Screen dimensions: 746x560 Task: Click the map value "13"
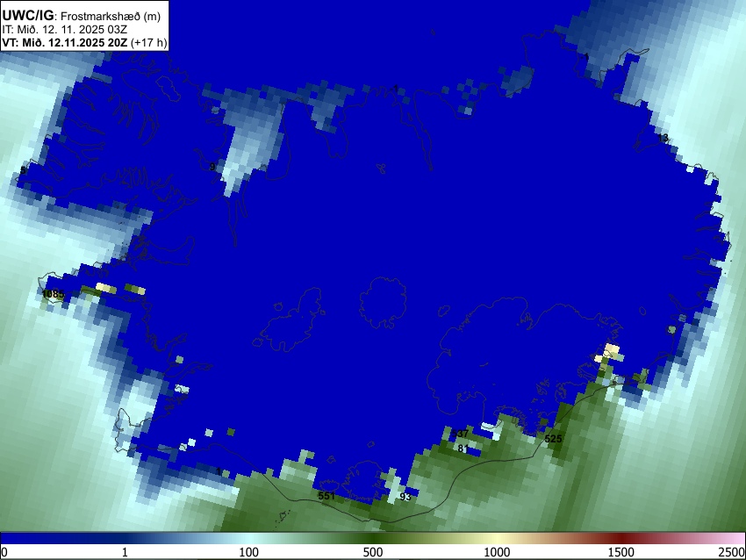pyautogui.click(x=663, y=138)
